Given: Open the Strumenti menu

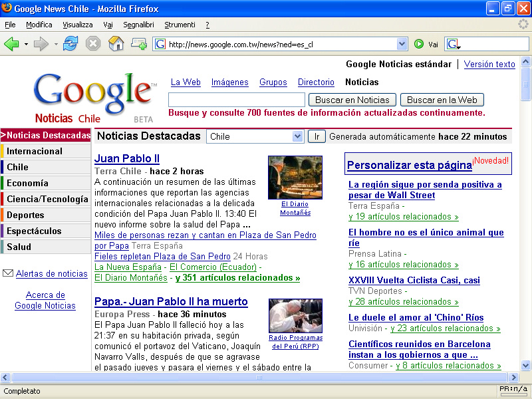Looking at the screenshot, I should click(180, 25).
